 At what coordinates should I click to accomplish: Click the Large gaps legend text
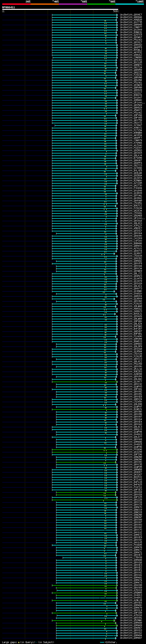(28, 642)
